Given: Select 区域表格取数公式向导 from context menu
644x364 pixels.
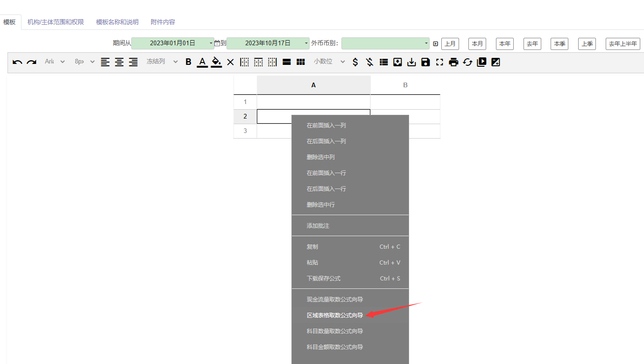Looking at the screenshot, I should click(335, 315).
